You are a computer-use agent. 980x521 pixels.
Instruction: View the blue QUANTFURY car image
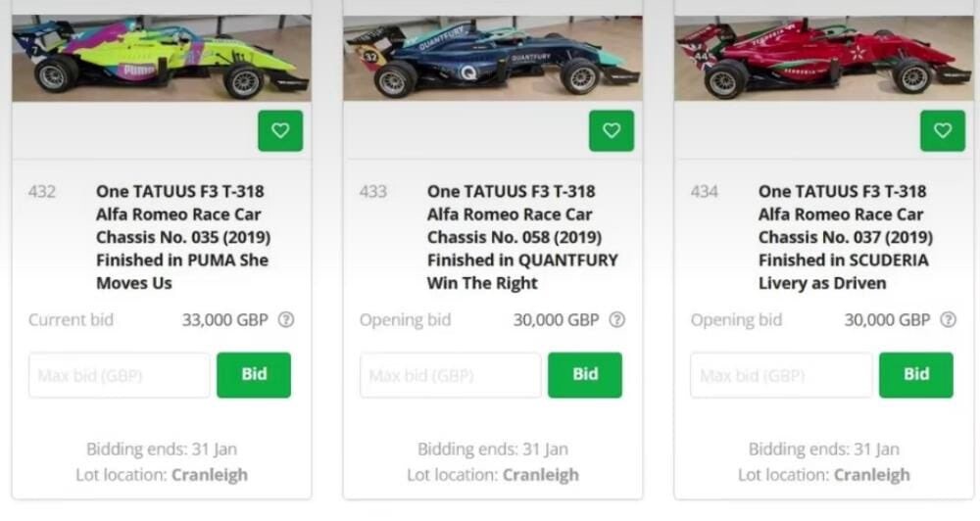click(493, 58)
